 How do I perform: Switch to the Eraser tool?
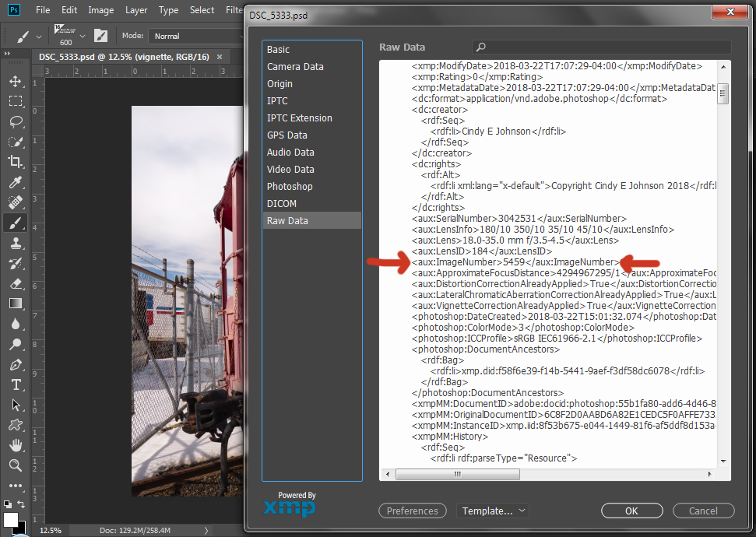click(x=16, y=283)
